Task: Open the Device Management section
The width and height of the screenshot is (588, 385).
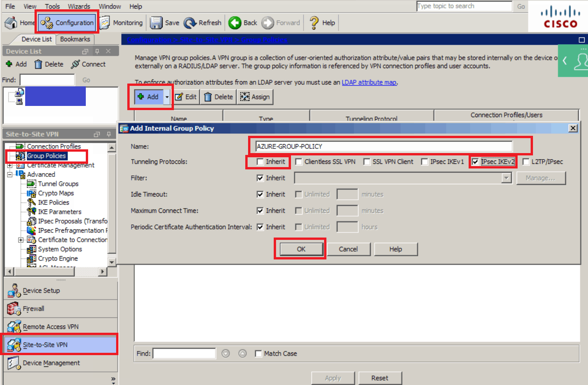Action: tap(61, 363)
